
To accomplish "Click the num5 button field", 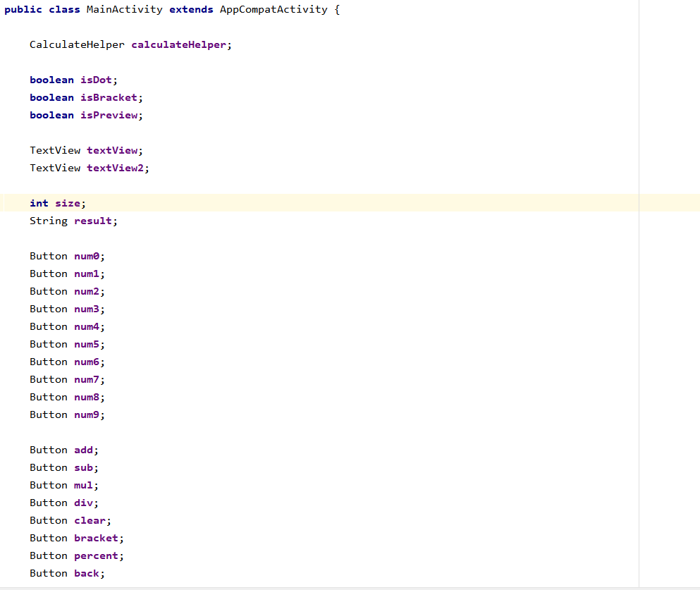I will (87, 344).
